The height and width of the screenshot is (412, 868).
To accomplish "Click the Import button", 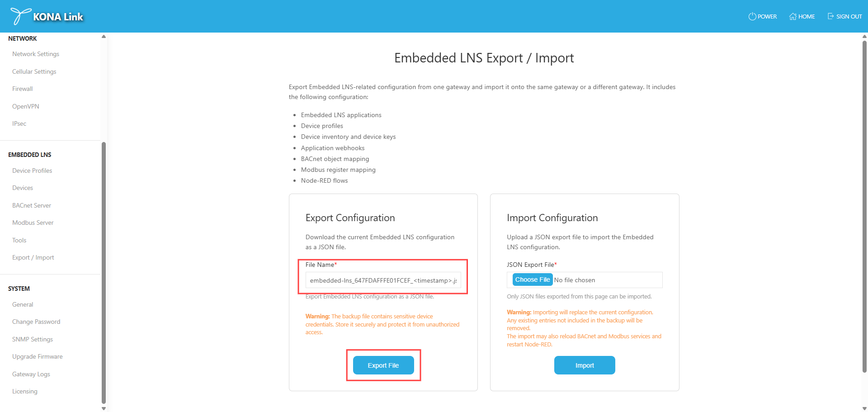I will (585, 365).
